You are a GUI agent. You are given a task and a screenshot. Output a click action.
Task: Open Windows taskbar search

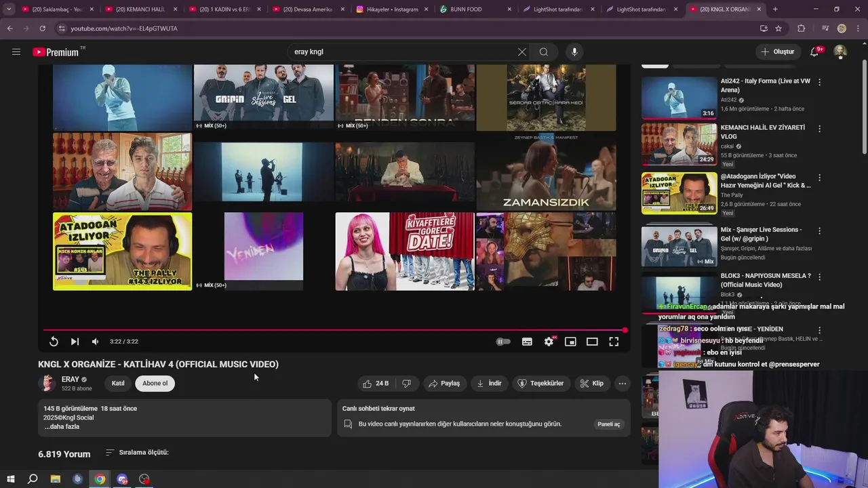coord(33,479)
